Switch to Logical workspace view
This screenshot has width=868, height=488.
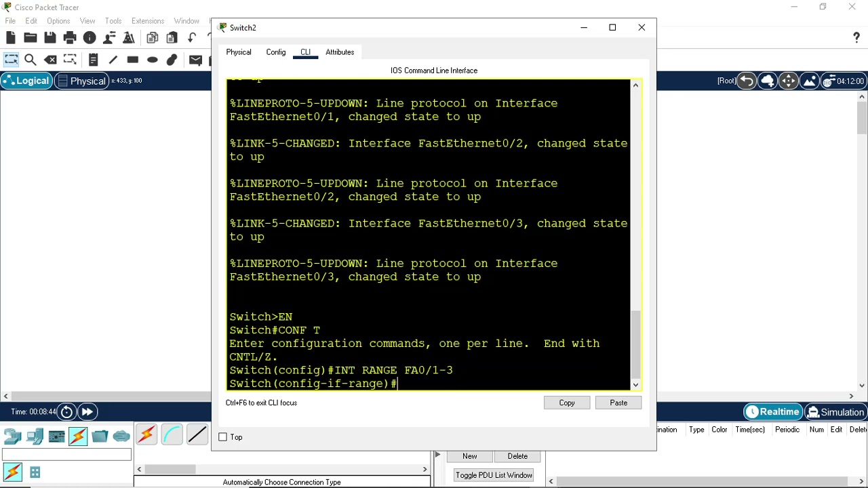[26, 81]
